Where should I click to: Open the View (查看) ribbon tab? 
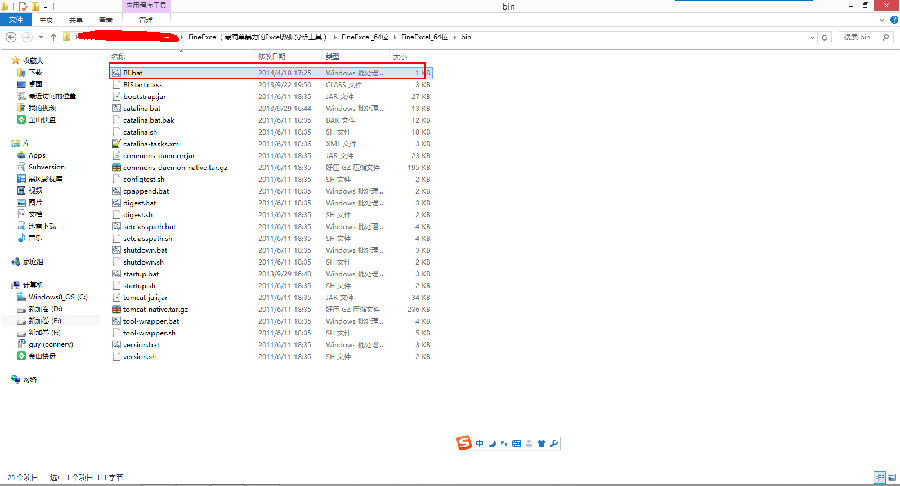point(105,19)
